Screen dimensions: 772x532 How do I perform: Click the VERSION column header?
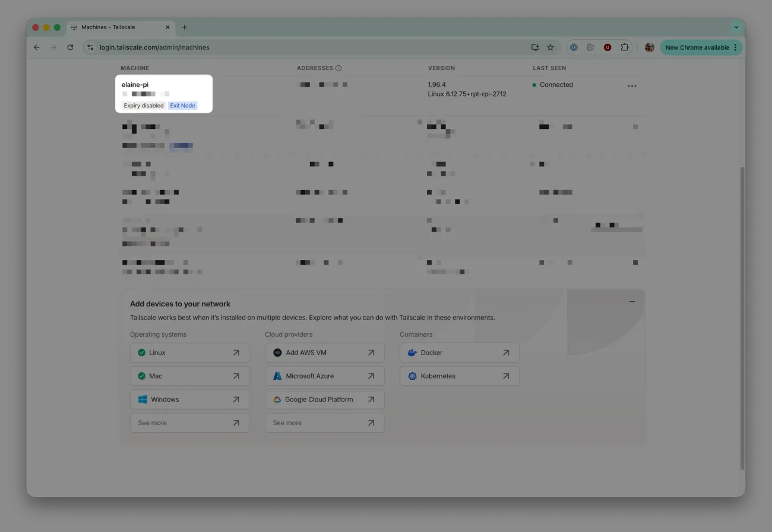point(441,68)
